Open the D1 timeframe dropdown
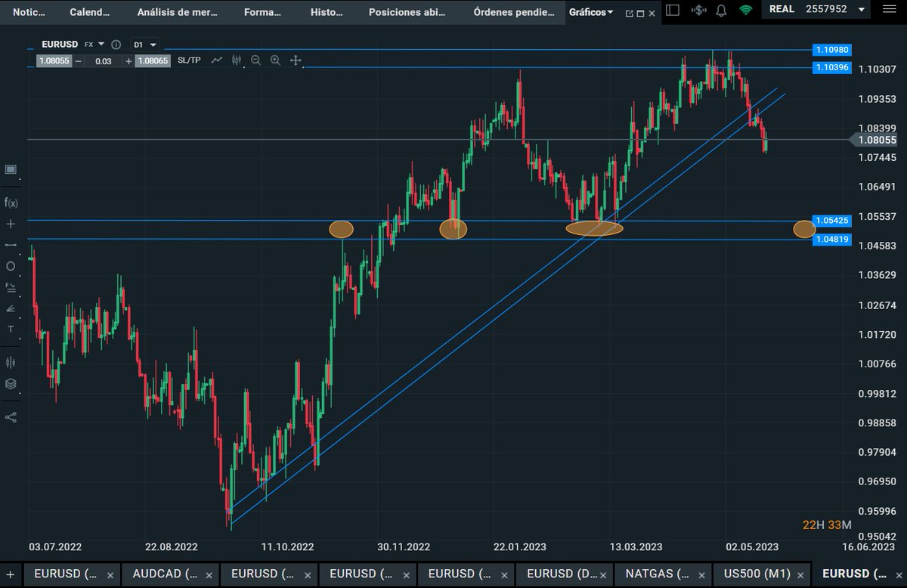This screenshot has height=588, width=907. point(145,45)
